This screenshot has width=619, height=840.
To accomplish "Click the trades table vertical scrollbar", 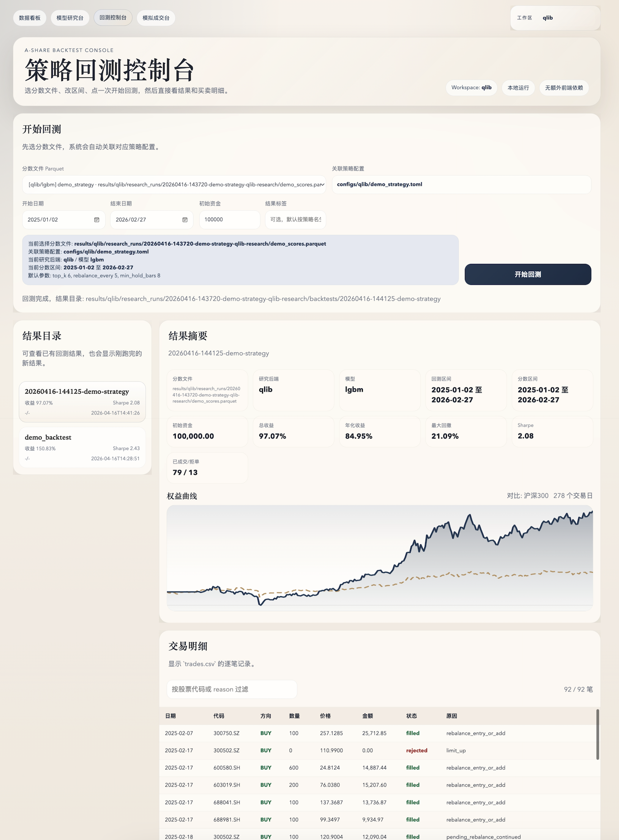I will pos(597,734).
